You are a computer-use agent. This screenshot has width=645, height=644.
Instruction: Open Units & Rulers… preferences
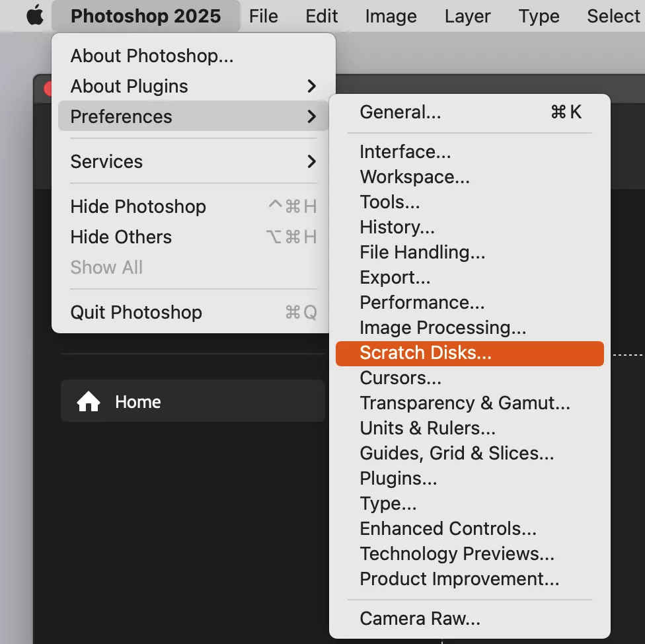click(x=470, y=428)
